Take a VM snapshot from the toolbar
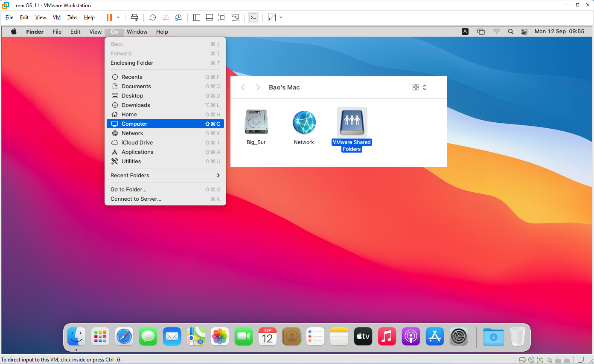Screen dimensions: 594x364 (x=152, y=17)
